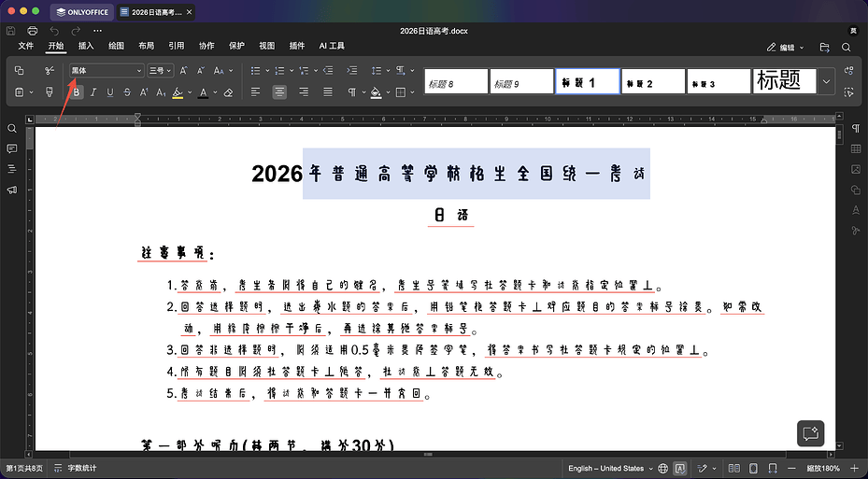868x479 pixels.
Task: Open the English – United States language dropdown
Action: coord(610,469)
